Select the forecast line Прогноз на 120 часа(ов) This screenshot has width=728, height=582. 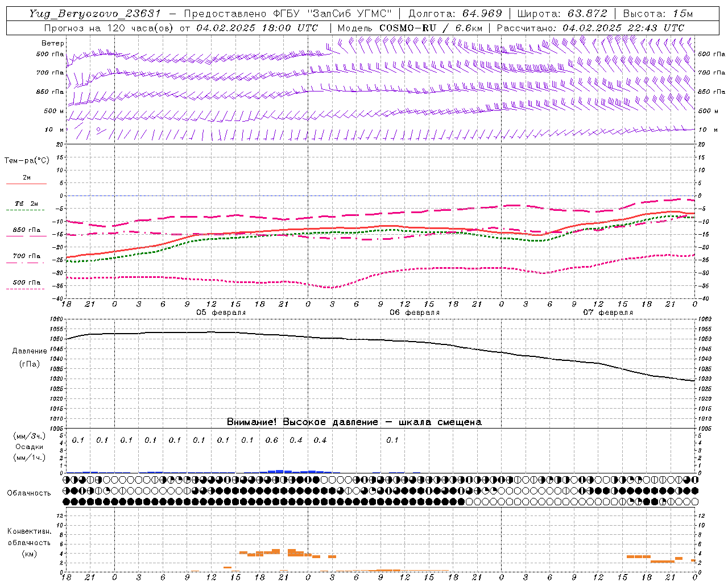coord(110,27)
